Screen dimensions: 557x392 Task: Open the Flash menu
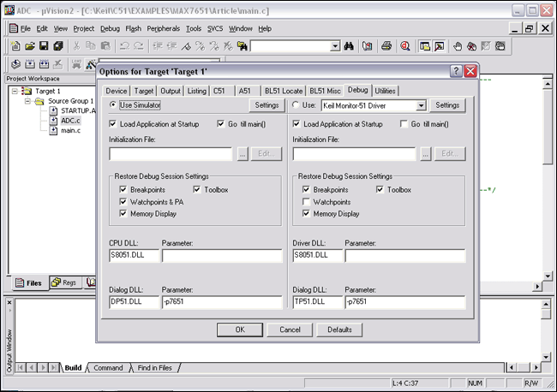point(133,29)
